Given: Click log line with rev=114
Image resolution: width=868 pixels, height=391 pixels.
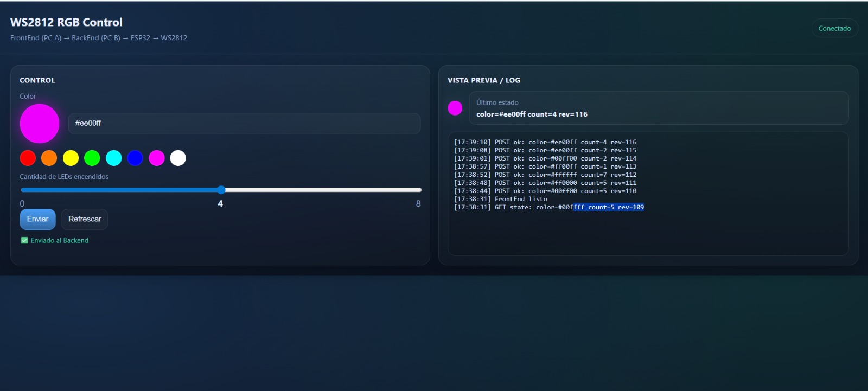Looking at the screenshot, I should point(545,158).
